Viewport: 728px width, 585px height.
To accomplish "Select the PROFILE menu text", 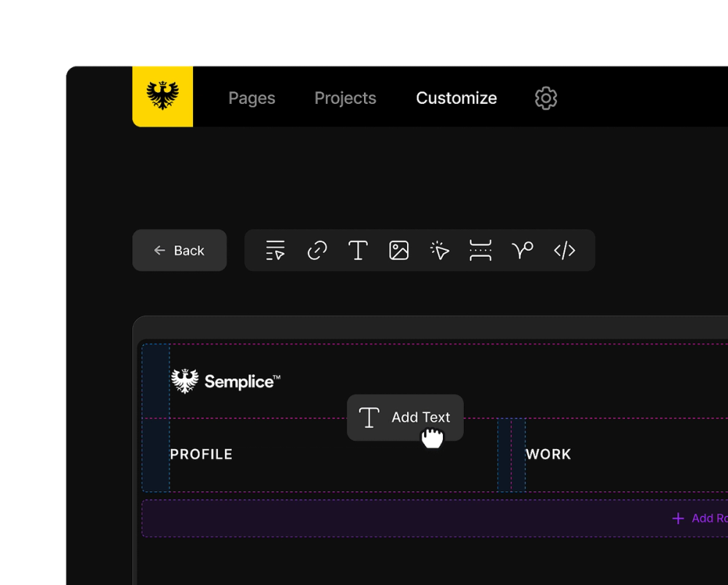I will 201,454.
